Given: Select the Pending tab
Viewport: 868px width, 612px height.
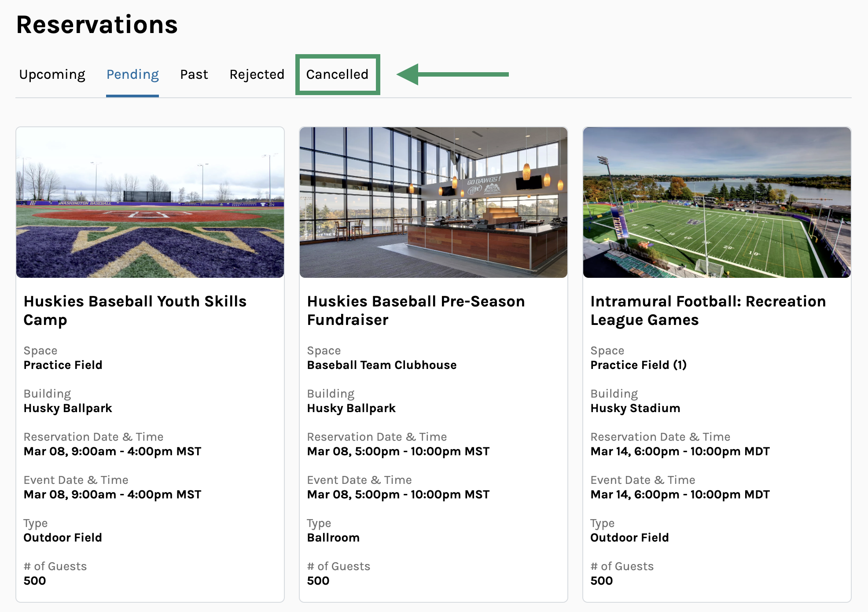Looking at the screenshot, I should coord(132,74).
